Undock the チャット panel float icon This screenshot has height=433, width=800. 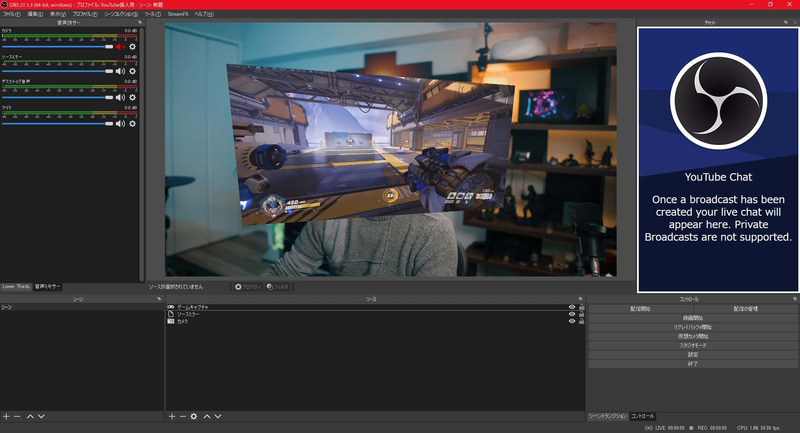click(x=786, y=22)
